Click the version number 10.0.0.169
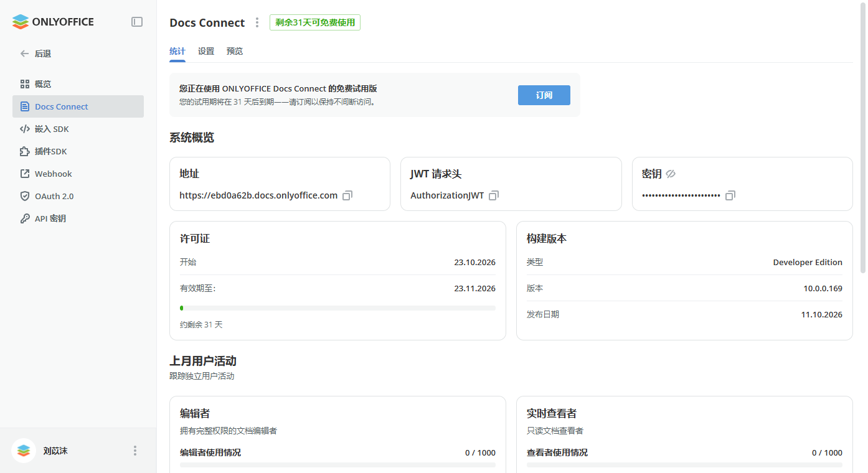This screenshot has height=473, width=868. (x=823, y=288)
